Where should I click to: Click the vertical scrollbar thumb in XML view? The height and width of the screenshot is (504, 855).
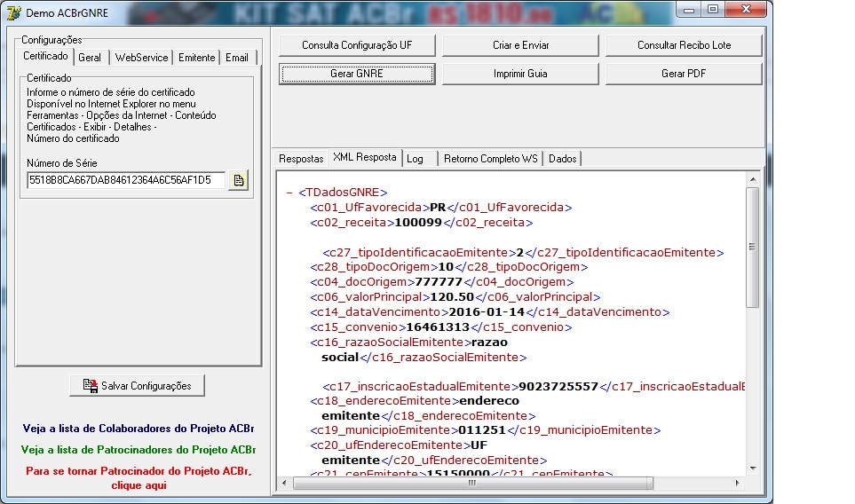click(753, 248)
